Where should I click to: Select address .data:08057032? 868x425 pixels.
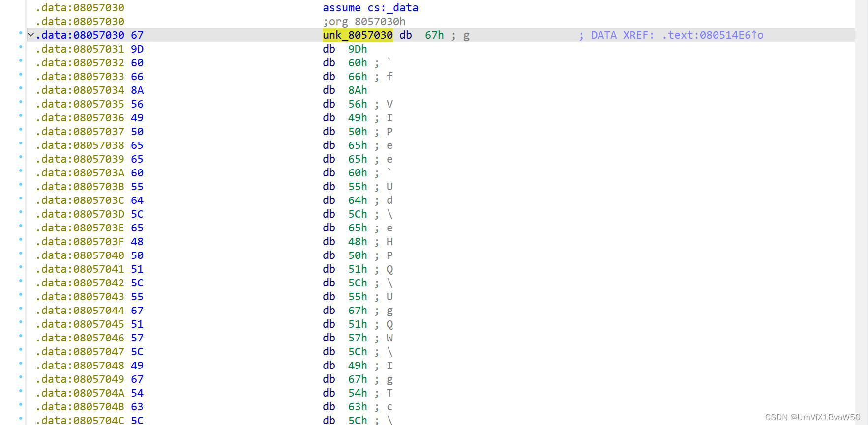pos(80,62)
